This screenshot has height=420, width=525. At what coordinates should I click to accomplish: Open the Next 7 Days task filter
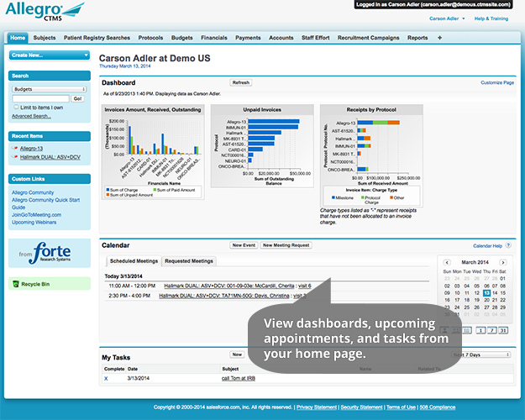(x=480, y=354)
